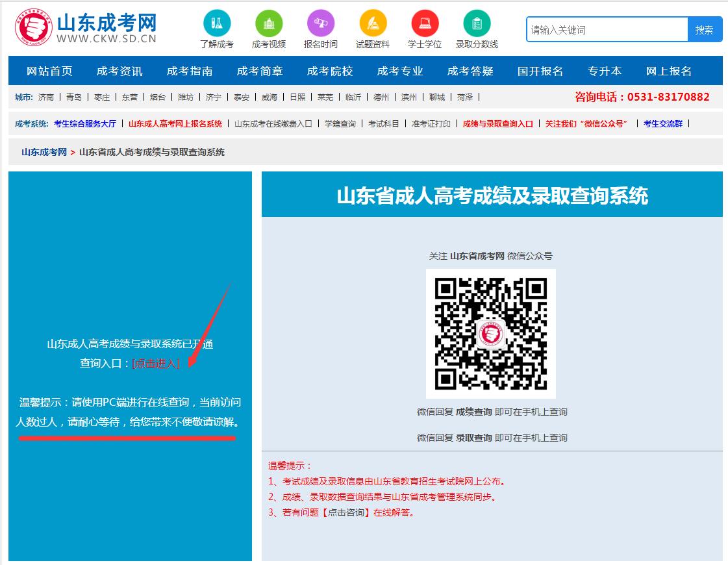Select the city 济南
Image resolution: width=728 pixels, height=565 pixels.
(46, 97)
